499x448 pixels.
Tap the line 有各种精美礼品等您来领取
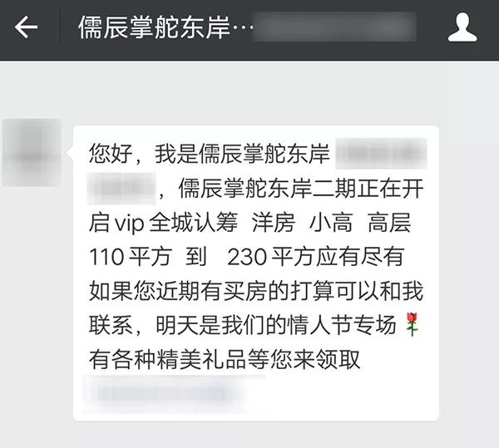tap(225, 359)
